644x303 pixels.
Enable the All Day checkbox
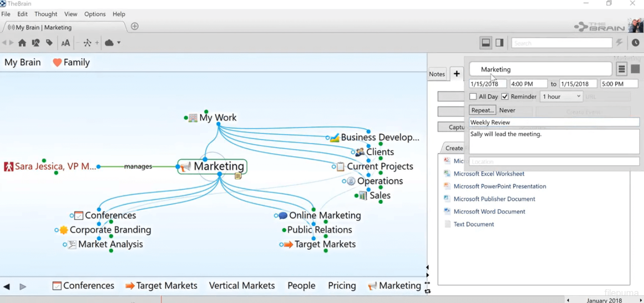(x=473, y=96)
